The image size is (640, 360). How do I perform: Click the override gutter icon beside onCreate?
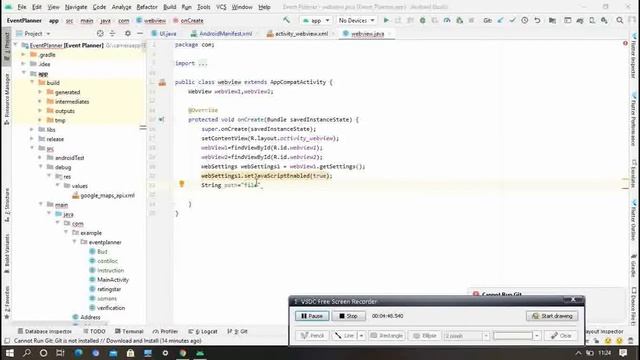pos(161,120)
